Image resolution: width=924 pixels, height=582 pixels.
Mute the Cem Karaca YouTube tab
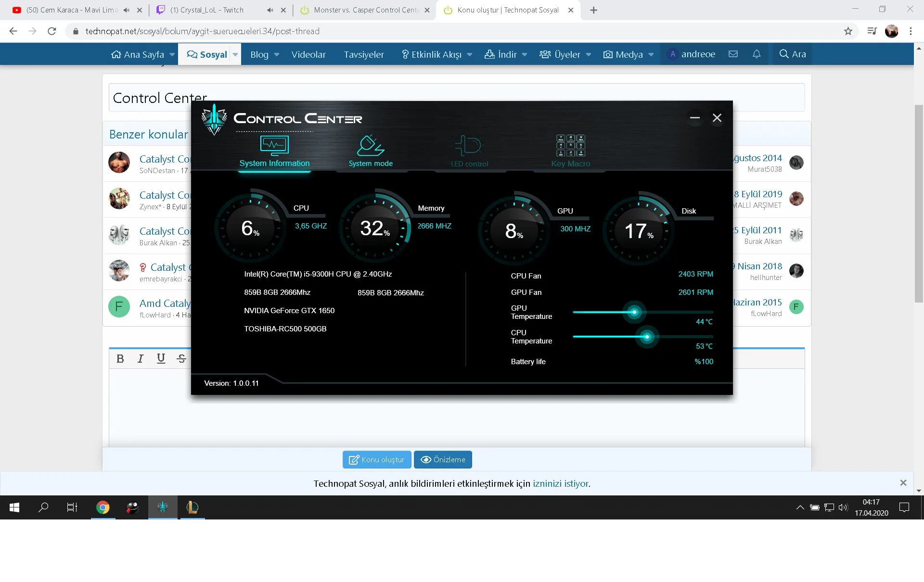127,10
